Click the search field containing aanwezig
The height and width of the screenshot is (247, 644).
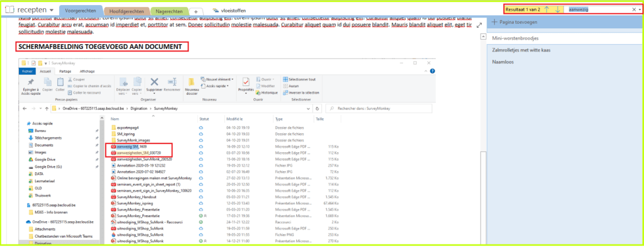pyautogui.click(x=597, y=9)
